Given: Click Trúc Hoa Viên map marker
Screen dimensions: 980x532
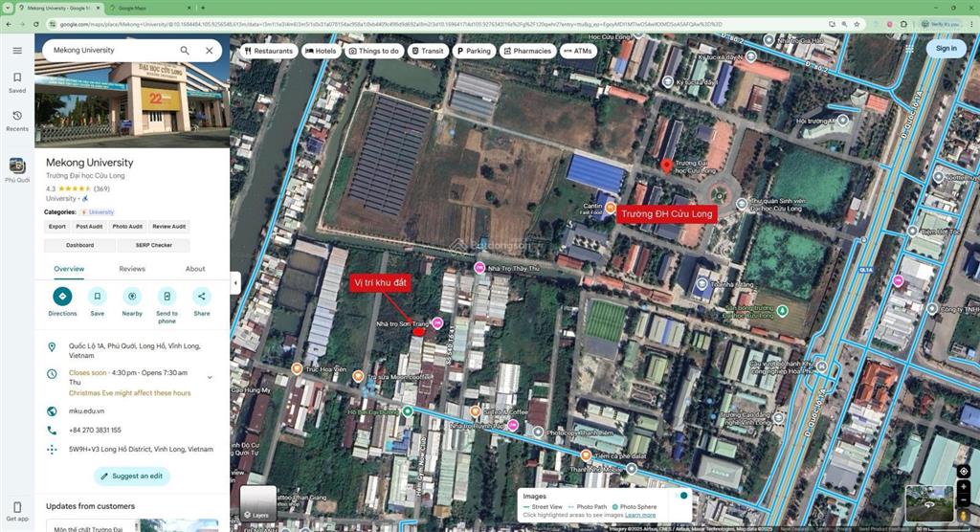Looking at the screenshot, I should pos(297,368).
